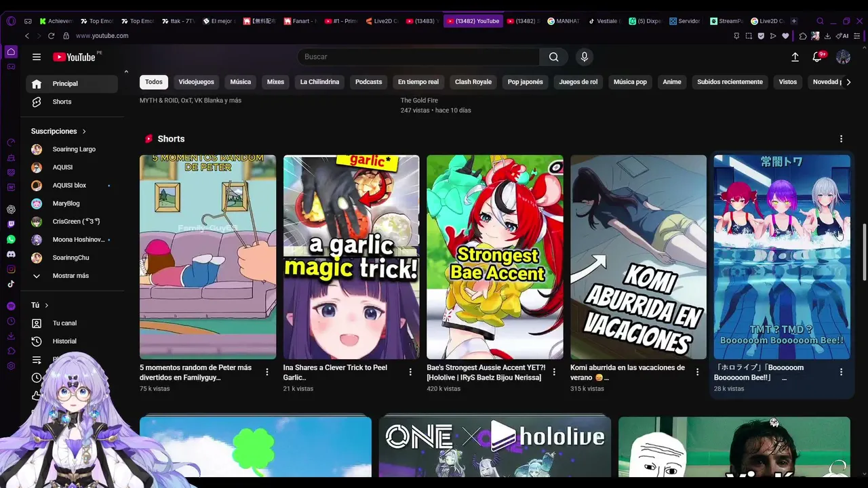This screenshot has height=488, width=868.
Task: Open the Soarinng Largo subscription channel
Action: 72,149
